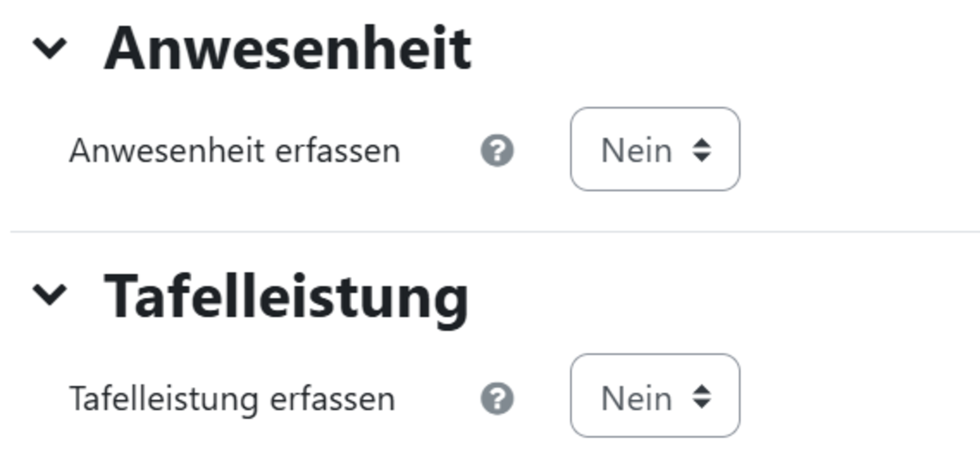Image resolution: width=980 pixels, height=467 pixels.
Task: Collapse the Tafelleistung section using its chevron
Action: (50, 294)
